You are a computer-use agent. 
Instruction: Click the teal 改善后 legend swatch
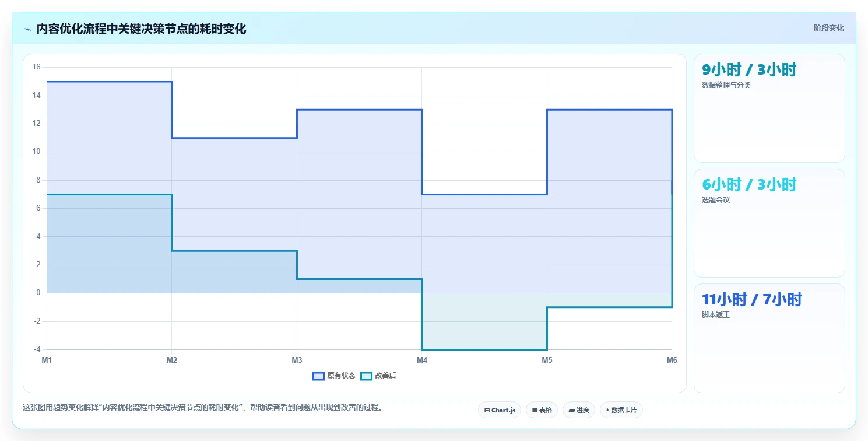366,376
